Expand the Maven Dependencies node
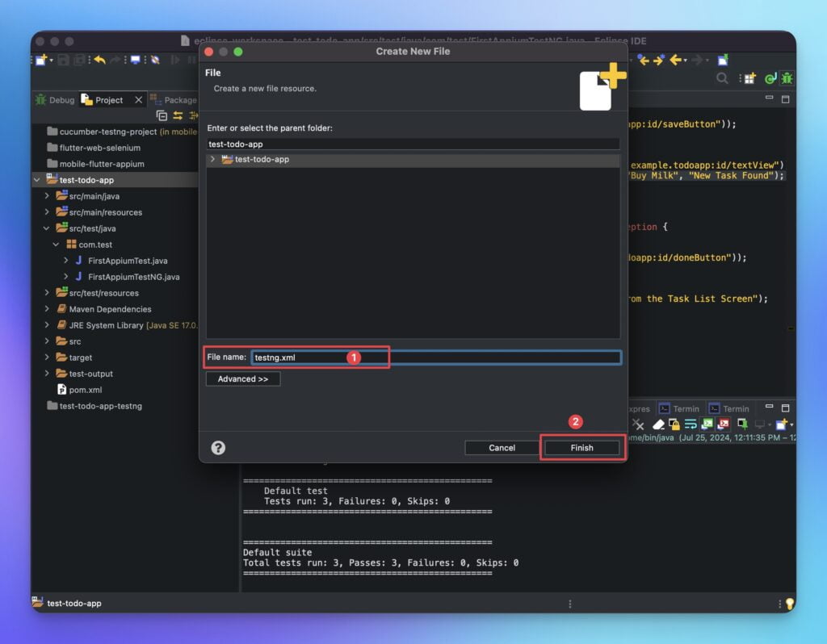827x644 pixels. click(x=47, y=309)
